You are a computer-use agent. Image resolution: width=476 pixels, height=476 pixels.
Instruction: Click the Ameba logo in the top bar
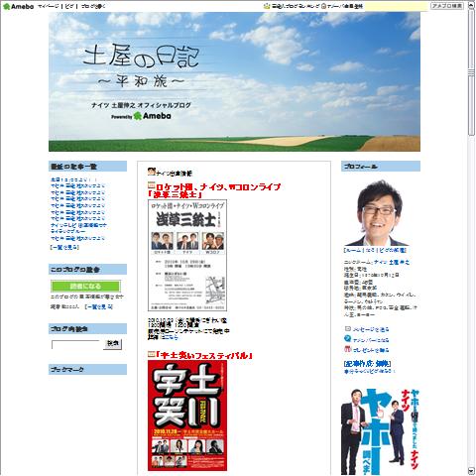click(x=19, y=6)
